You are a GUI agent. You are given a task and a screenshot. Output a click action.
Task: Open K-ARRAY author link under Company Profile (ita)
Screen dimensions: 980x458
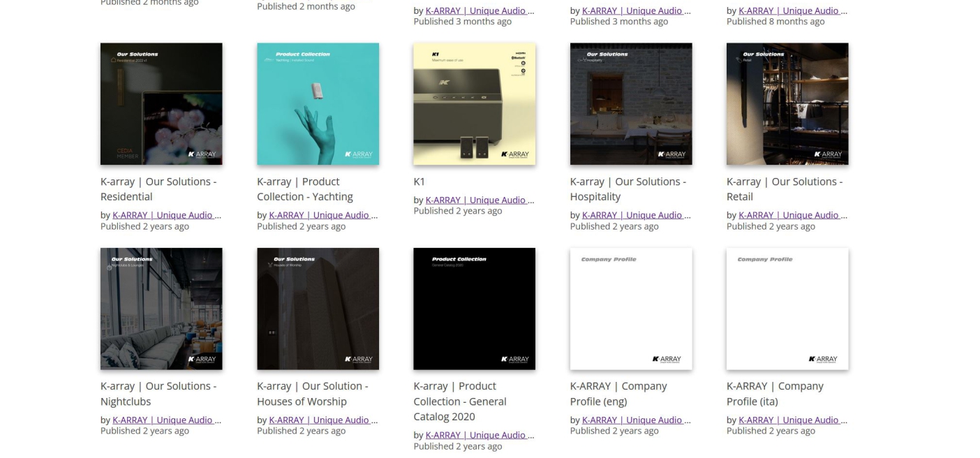coord(793,420)
